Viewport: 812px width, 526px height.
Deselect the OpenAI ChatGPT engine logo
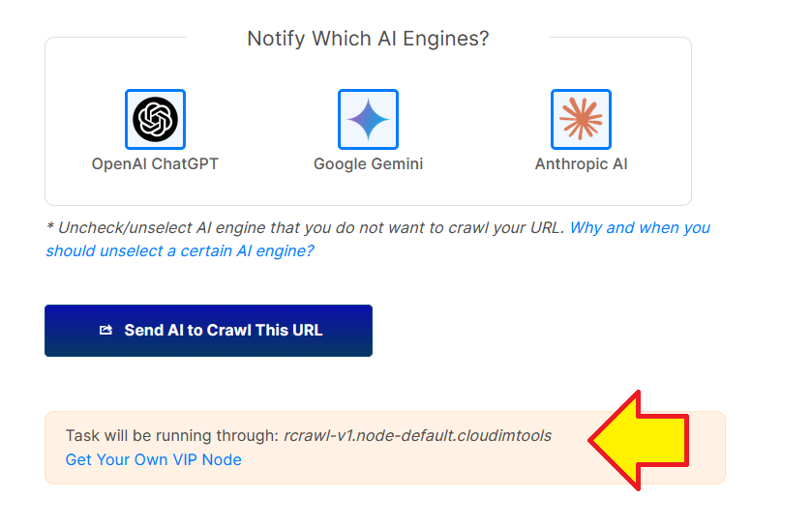155,119
